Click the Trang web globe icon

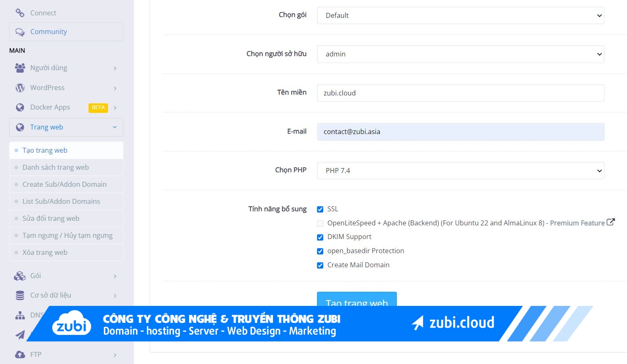click(20, 127)
